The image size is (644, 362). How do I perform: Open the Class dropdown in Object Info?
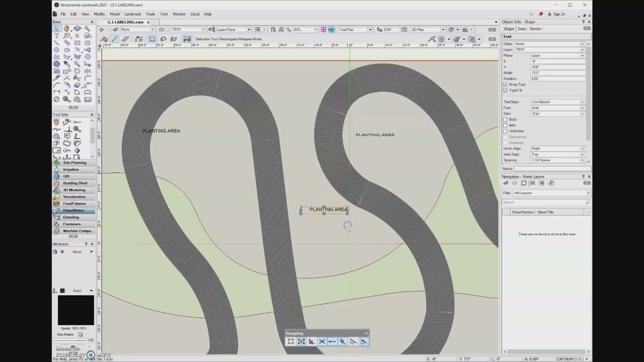pos(549,44)
